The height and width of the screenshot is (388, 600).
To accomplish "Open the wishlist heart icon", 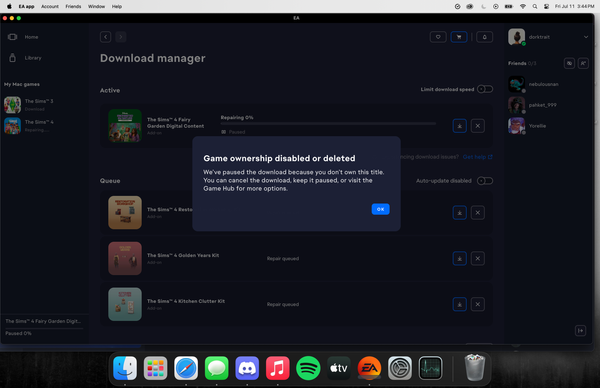I will (438, 37).
